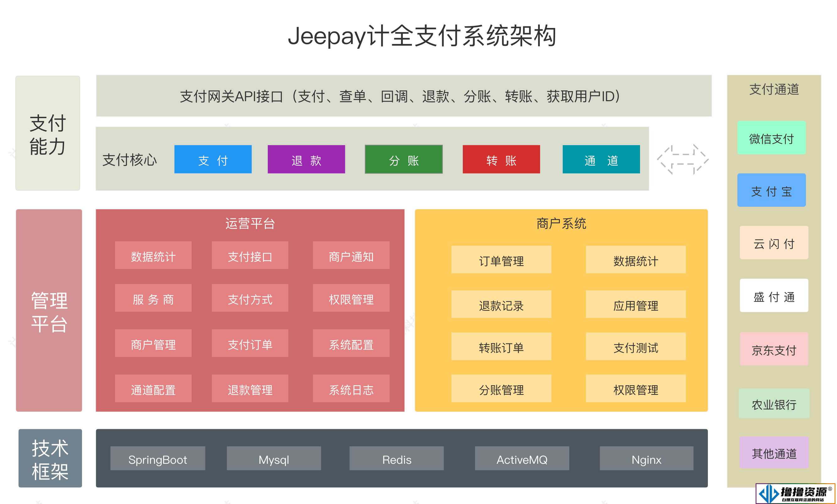This screenshot has height=504, width=837.
Task: Click the 退款管理 box
Action: pos(250,389)
